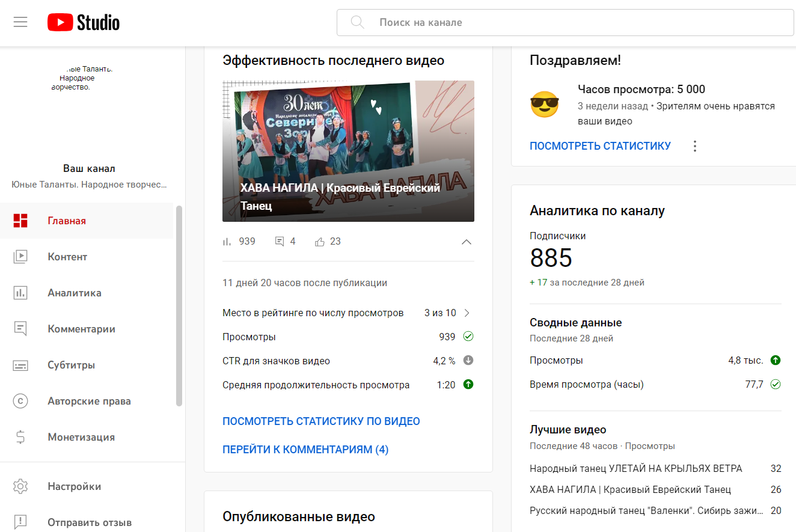Click ПЕРЕЙТИ К КОММЕНТАРИЯМ (4) link
Viewport: 796px width, 532px height.
click(305, 450)
